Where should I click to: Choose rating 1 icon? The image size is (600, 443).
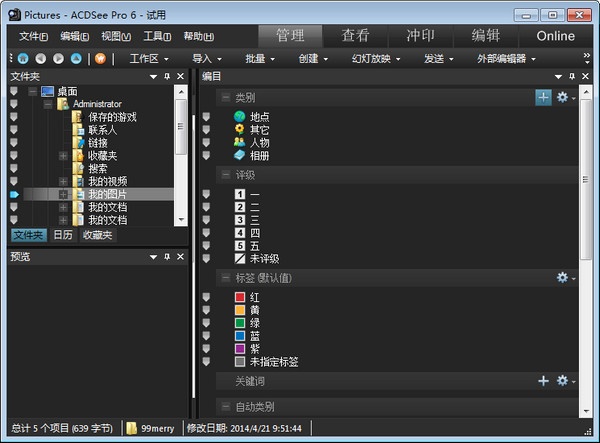[x=240, y=194]
